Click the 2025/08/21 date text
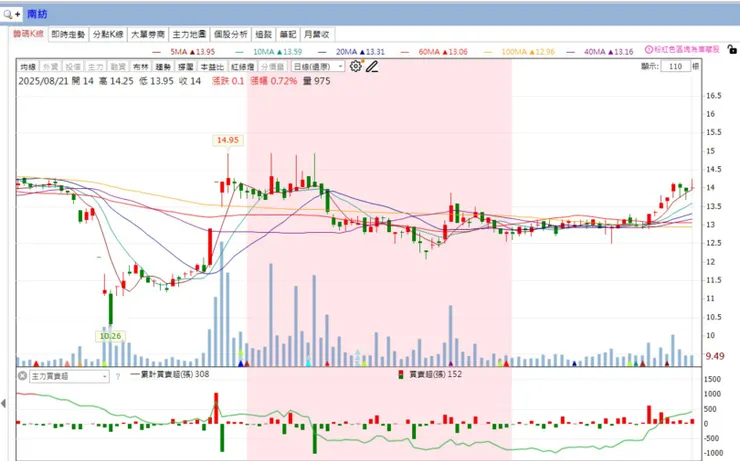This screenshot has width=740, height=461. (x=43, y=81)
